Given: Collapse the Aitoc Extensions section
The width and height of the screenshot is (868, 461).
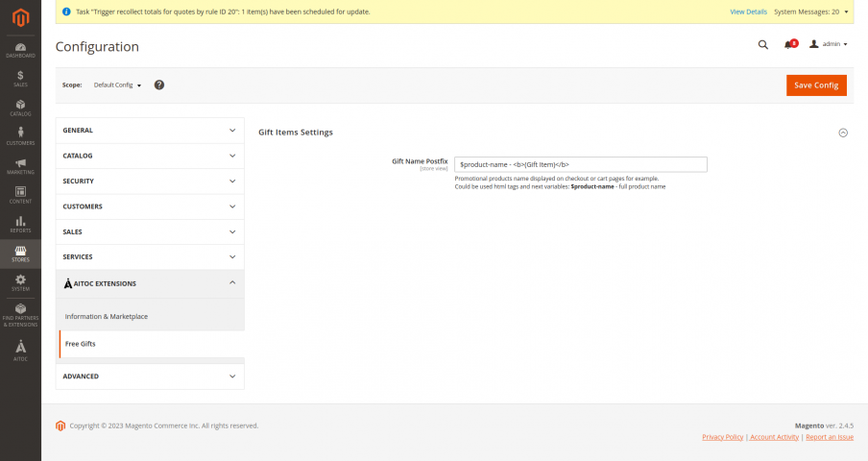Looking at the screenshot, I should [x=150, y=283].
